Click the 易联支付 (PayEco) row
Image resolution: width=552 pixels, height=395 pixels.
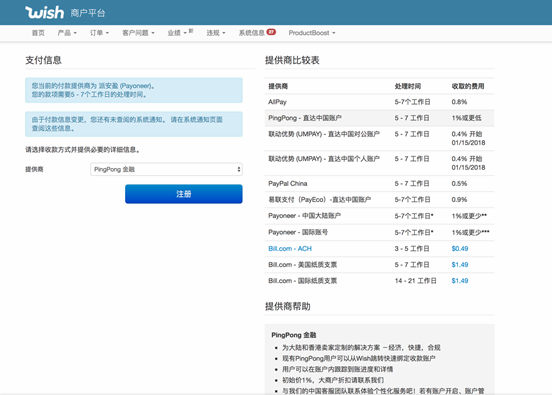pos(380,200)
